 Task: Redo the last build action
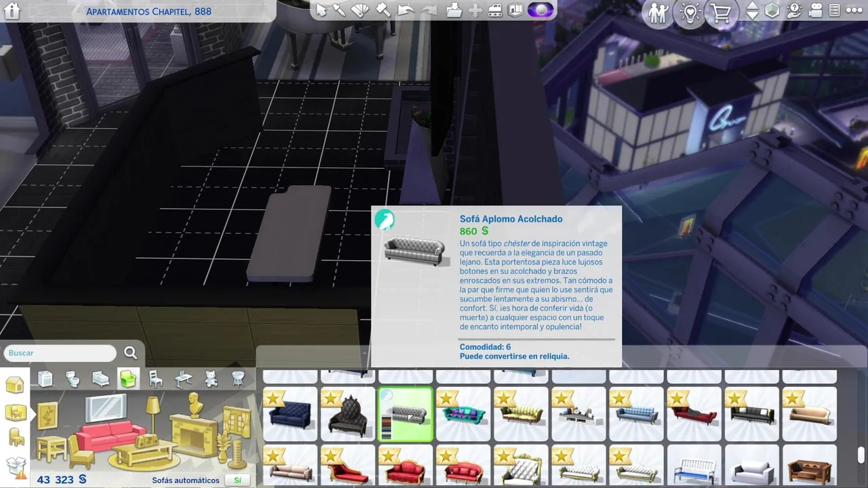[429, 10]
